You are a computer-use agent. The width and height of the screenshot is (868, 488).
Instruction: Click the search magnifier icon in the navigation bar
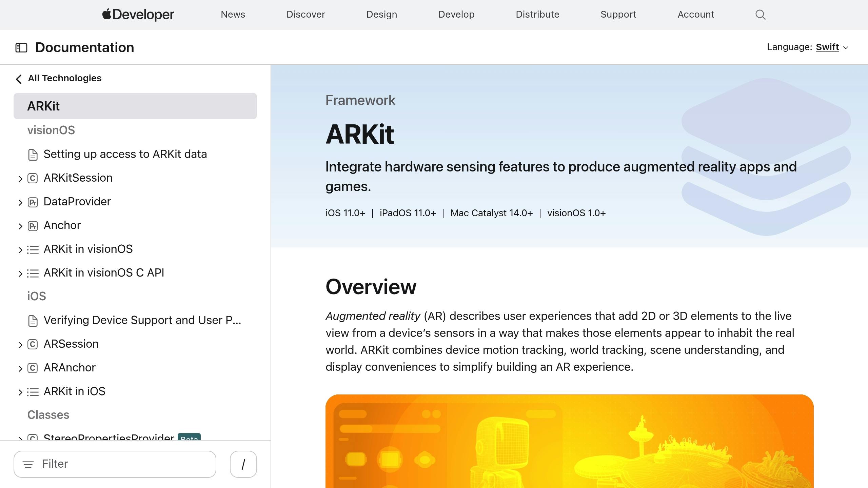click(x=760, y=15)
